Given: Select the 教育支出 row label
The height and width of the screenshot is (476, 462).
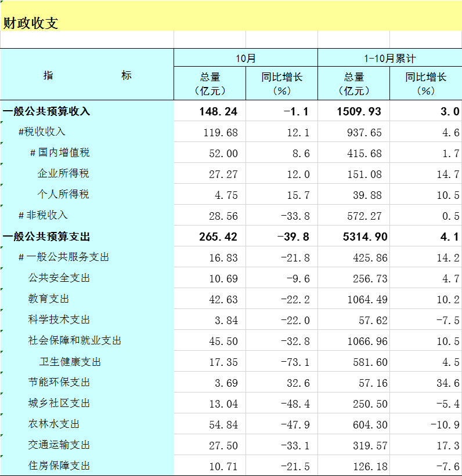Looking at the screenshot, I should coord(49,299).
